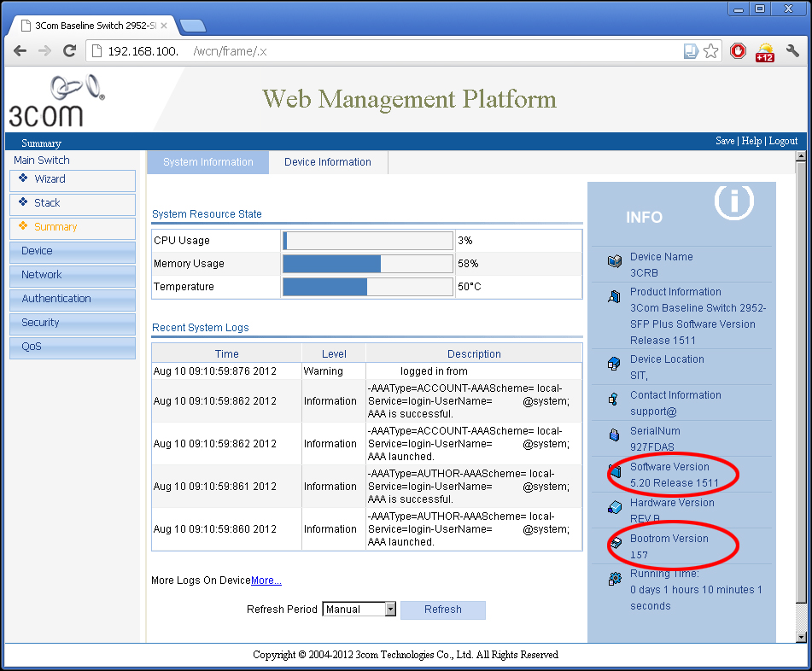812x671 pixels.
Task: Switch to the System Information tab
Action: (208, 162)
